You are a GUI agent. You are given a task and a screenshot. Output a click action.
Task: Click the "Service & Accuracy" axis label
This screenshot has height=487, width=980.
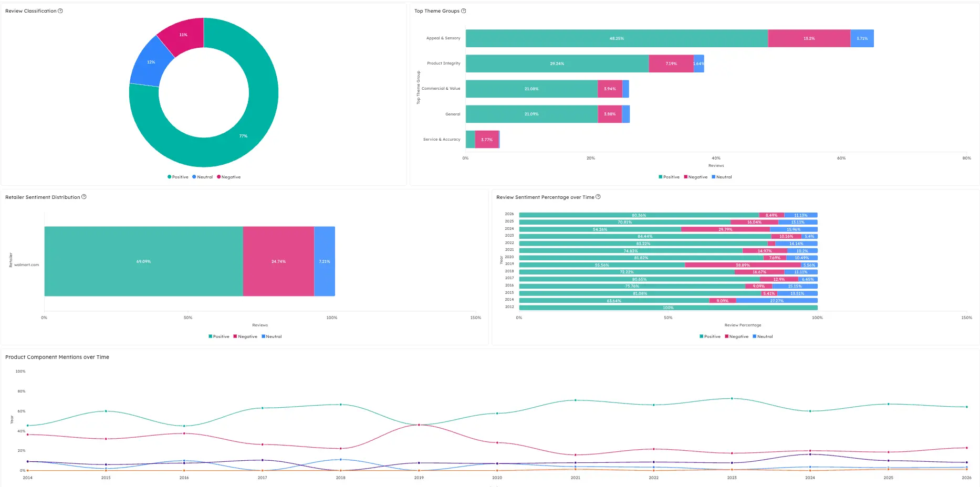[x=442, y=140]
